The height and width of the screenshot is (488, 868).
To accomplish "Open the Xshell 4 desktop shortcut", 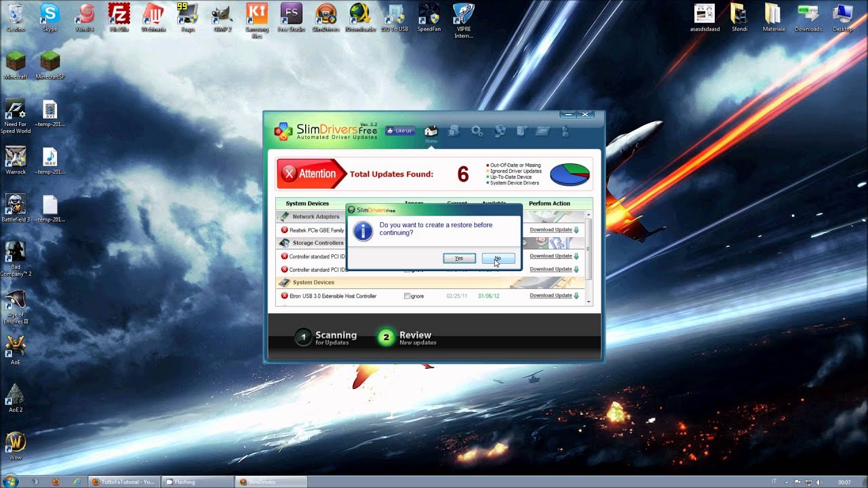I will click(85, 17).
